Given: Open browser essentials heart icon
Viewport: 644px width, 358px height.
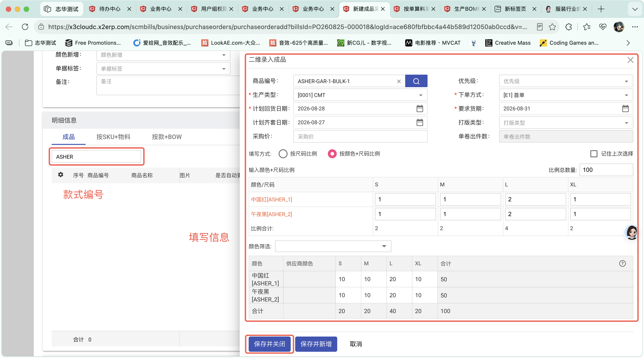Looking at the screenshot, I should (602, 27).
